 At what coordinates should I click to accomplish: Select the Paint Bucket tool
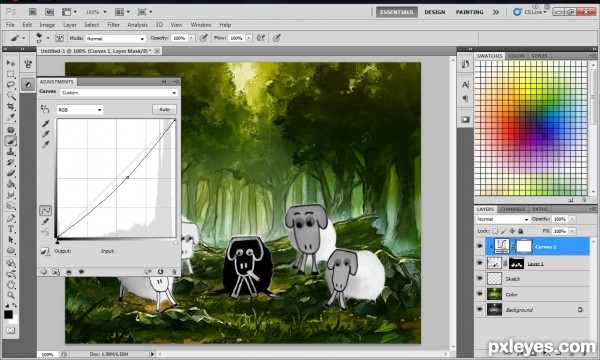[x=11, y=184]
